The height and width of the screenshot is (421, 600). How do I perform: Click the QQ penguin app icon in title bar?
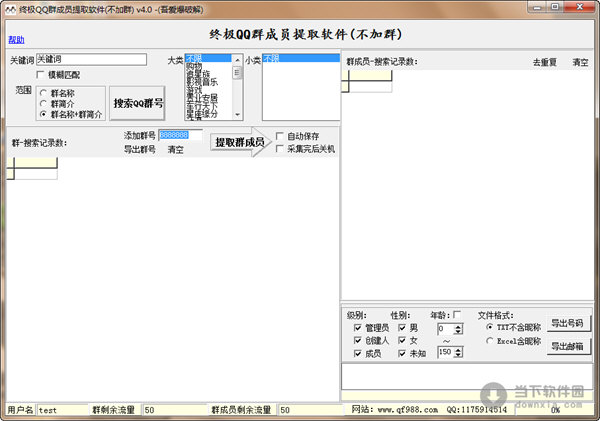point(10,10)
